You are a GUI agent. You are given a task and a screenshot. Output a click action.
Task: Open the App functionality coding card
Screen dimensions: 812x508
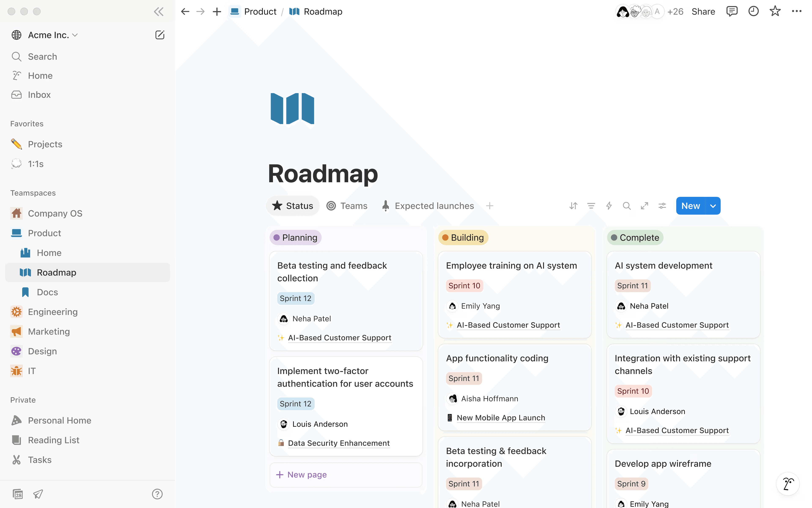515,387
